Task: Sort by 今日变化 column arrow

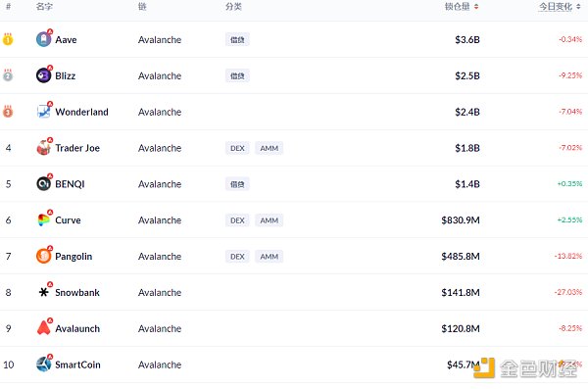Action: pyautogui.click(x=578, y=7)
